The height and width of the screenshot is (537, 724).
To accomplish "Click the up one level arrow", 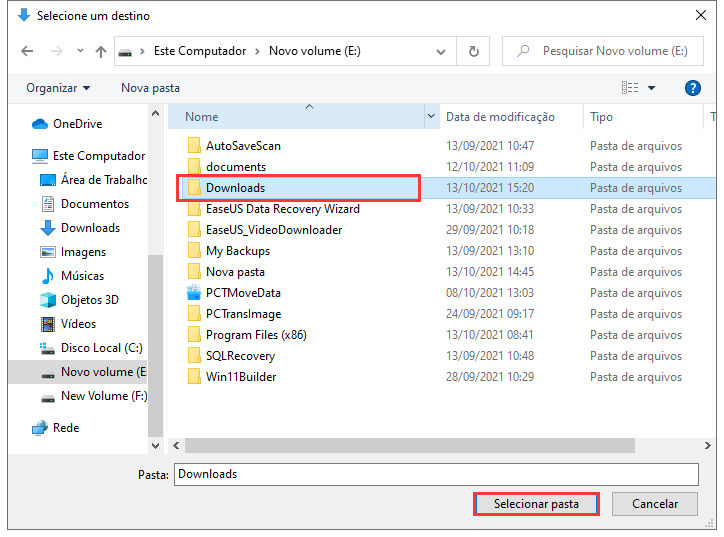I will click(100, 51).
